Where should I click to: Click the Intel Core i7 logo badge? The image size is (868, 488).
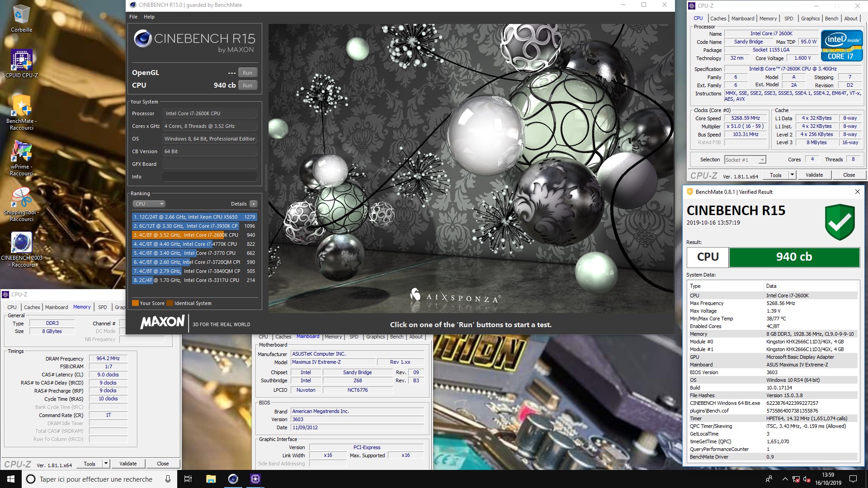tap(841, 46)
